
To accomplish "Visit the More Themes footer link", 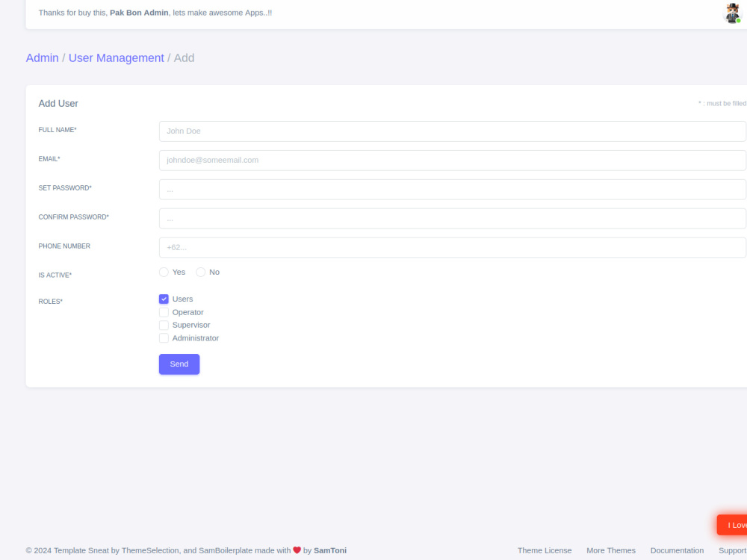I will 611,550.
